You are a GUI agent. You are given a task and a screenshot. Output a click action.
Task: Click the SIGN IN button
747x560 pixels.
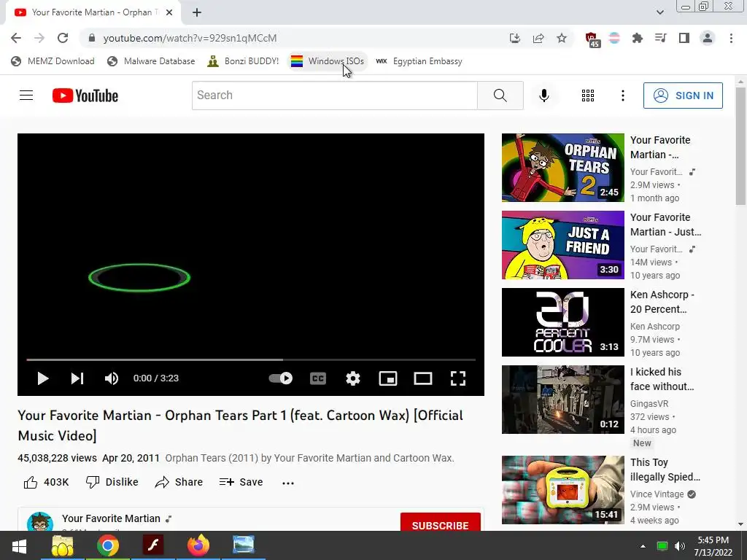(x=683, y=96)
